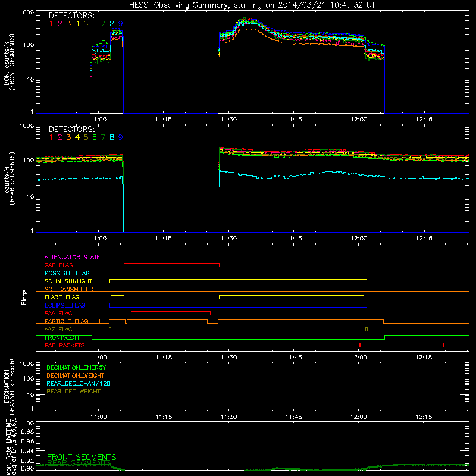
Task: Click the SC_TRANSMITTER flag label
Action: (69, 289)
